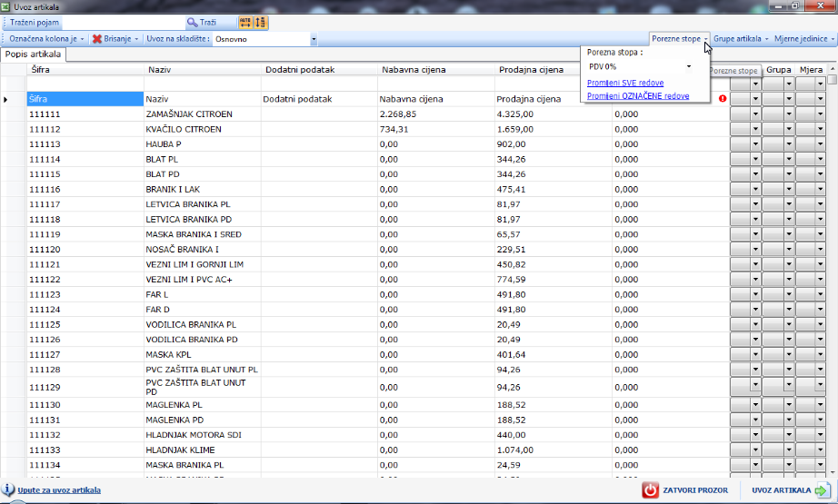Select the purchase price cell 734,31
The width and height of the screenshot is (838, 504).
pyautogui.click(x=436, y=129)
